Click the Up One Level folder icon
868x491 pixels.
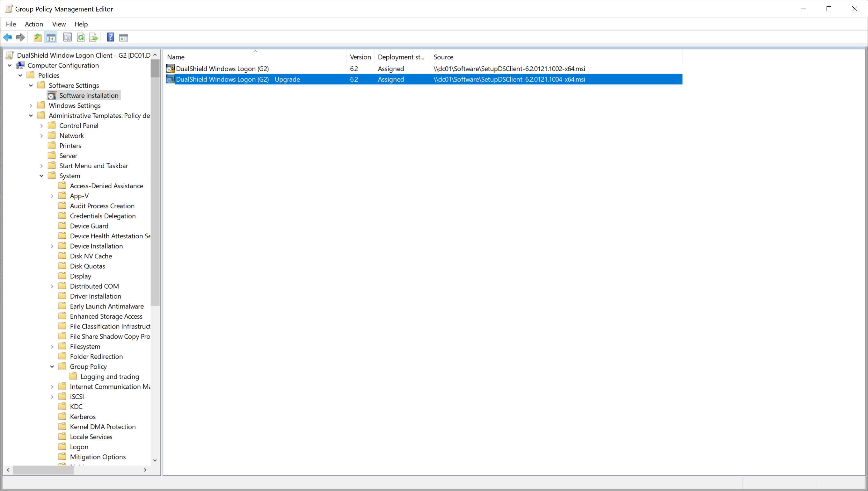[37, 37]
